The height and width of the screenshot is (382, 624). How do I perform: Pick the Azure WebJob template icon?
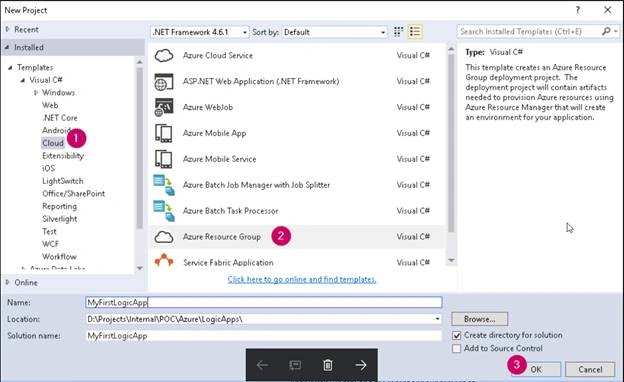coord(164,107)
